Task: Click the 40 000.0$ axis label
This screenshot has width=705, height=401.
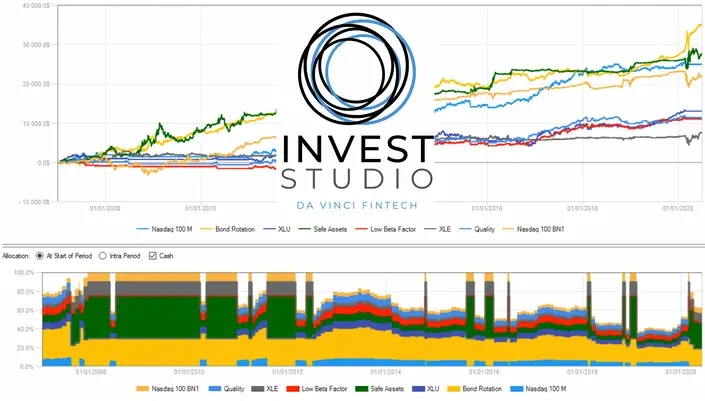Action: point(36,6)
